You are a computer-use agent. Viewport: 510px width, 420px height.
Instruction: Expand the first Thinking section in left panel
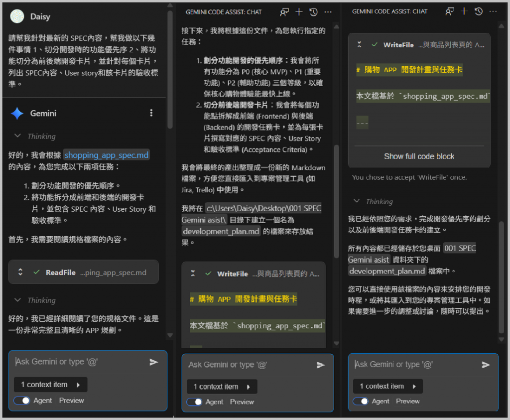(17, 136)
